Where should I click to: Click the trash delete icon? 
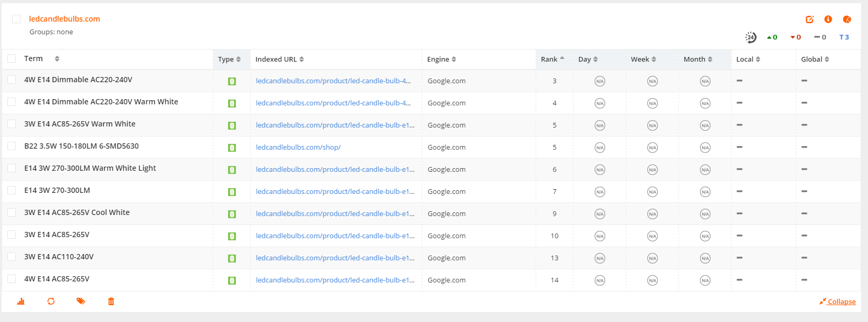coord(111,301)
